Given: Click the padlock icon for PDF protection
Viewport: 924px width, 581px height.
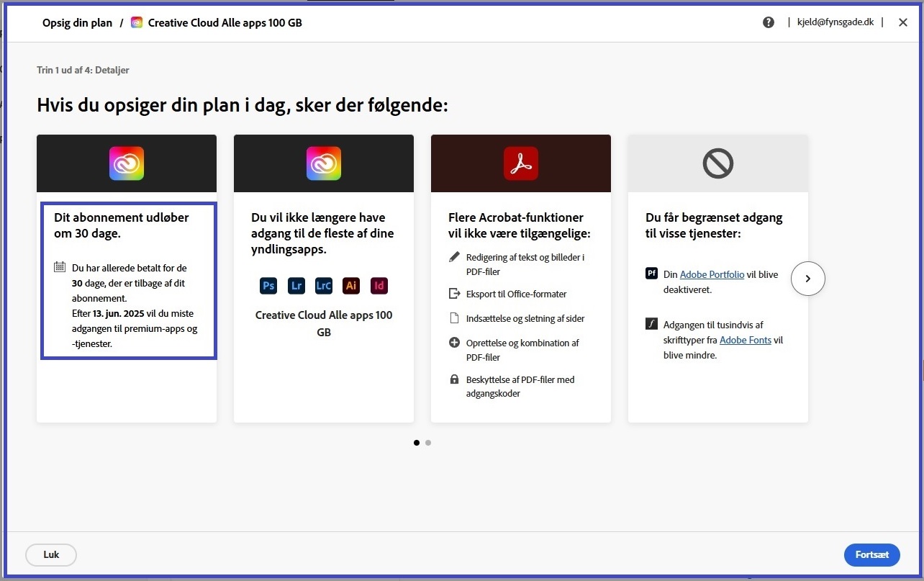Looking at the screenshot, I should coord(454,379).
